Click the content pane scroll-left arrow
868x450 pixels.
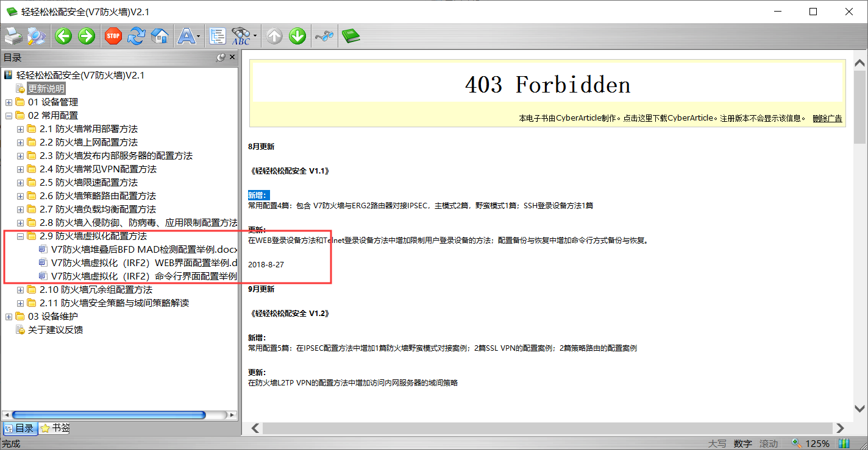pyautogui.click(x=255, y=428)
